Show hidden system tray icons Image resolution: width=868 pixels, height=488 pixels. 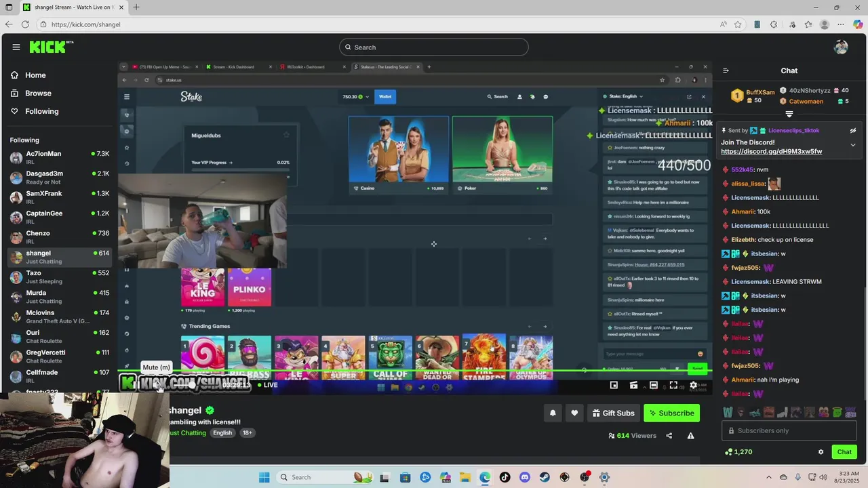[x=768, y=477]
